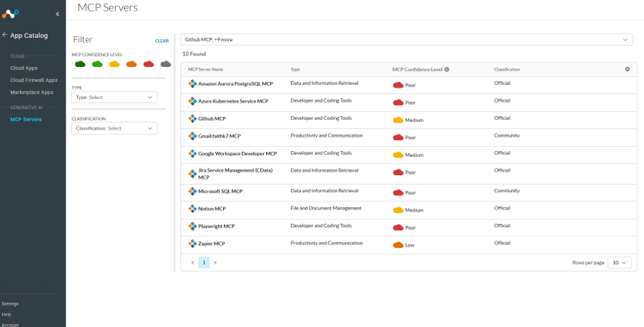Open Notion MCP server name
644x327 pixels.
pos(212,209)
